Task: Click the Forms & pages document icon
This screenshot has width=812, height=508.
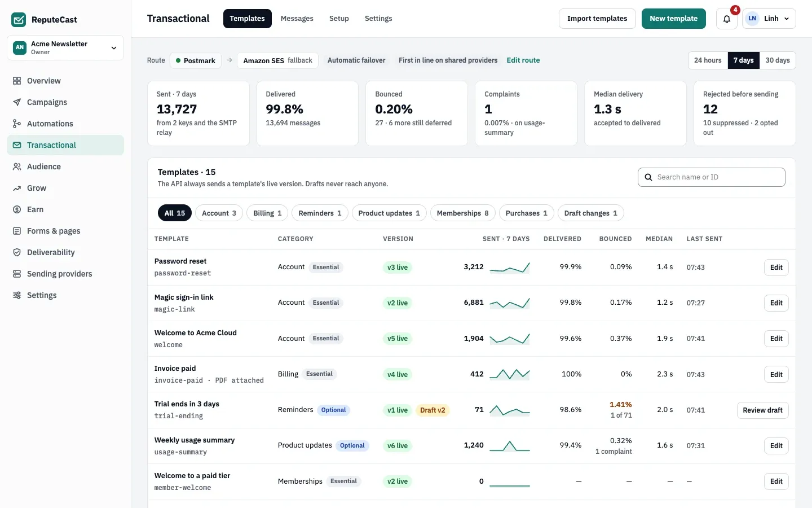Action: (17, 231)
